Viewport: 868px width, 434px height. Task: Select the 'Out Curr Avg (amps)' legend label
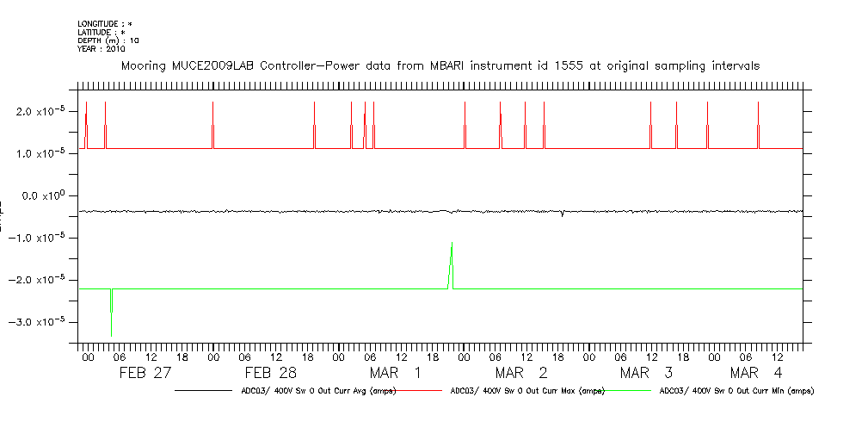coord(318,391)
